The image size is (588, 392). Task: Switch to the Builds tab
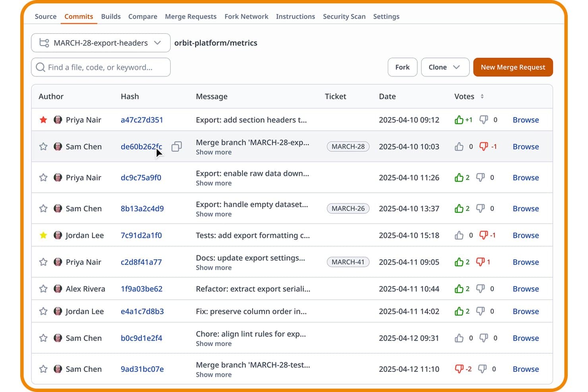click(x=111, y=16)
